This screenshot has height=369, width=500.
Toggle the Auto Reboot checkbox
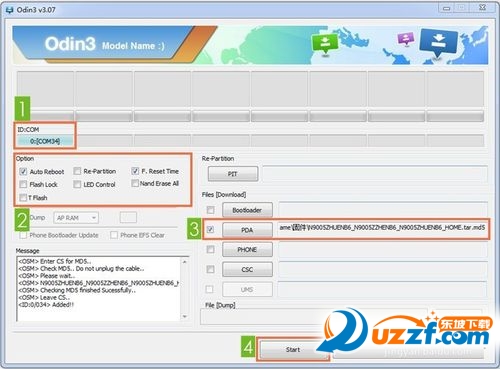23,172
